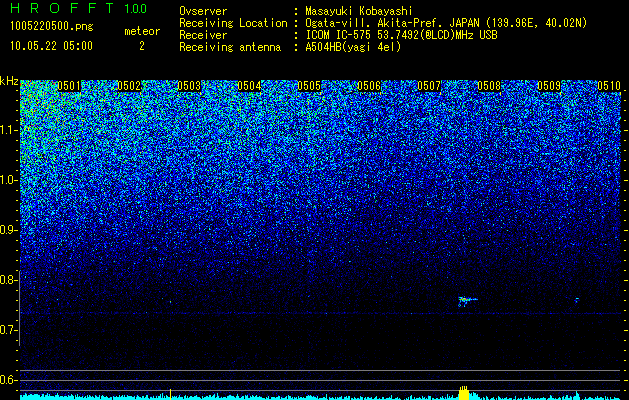
Task: Click the 'Receiving antenna' label
Action: pyautogui.click(x=230, y=47)
